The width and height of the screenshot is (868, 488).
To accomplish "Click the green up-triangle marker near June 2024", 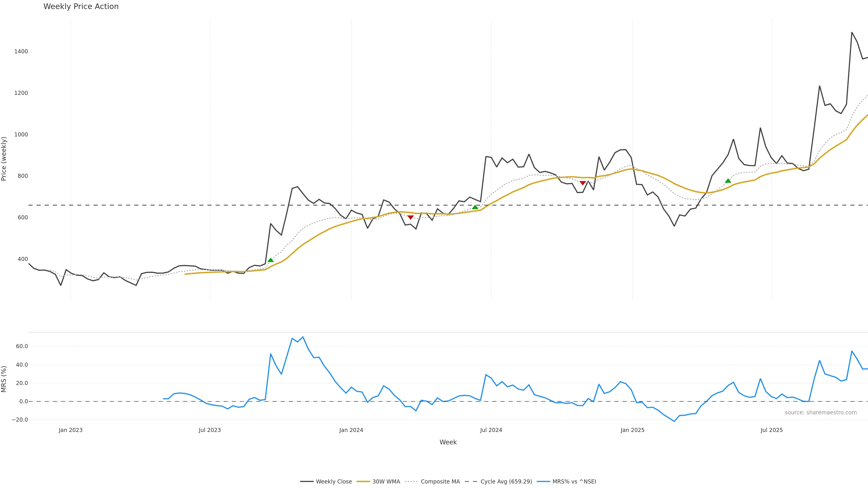I will click(x=475, y=207).
